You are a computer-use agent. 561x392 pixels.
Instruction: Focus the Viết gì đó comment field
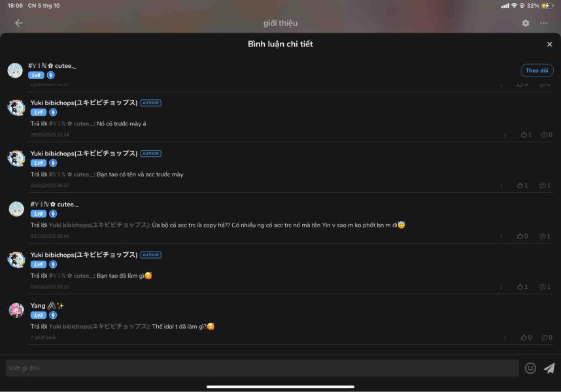262,368
